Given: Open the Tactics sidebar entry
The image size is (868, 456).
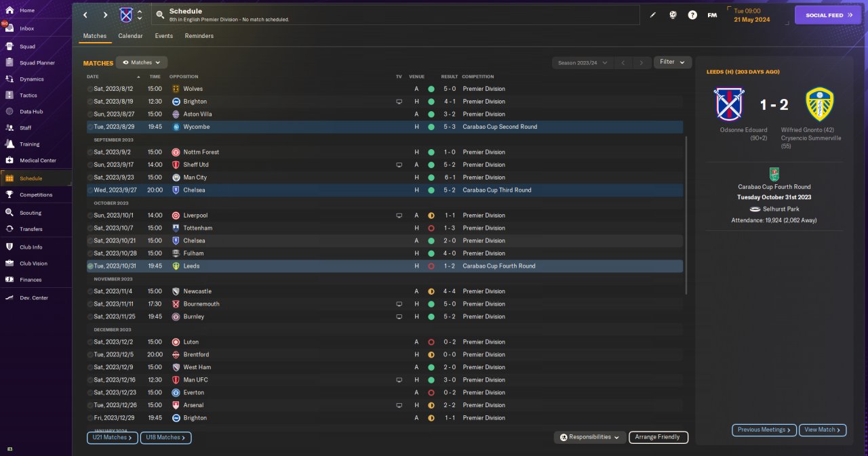Looking at the screenshot, I should point(28,96).
